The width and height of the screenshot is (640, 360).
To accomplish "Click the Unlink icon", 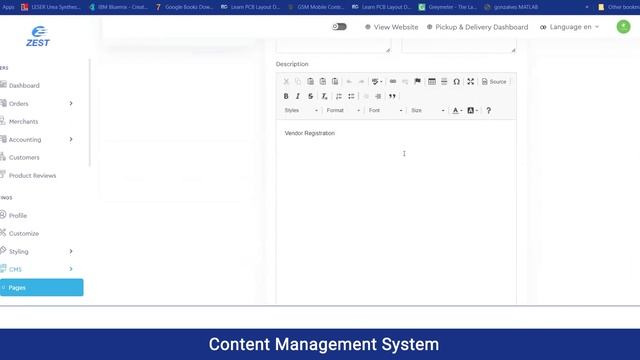I will (x=405, y=82).
